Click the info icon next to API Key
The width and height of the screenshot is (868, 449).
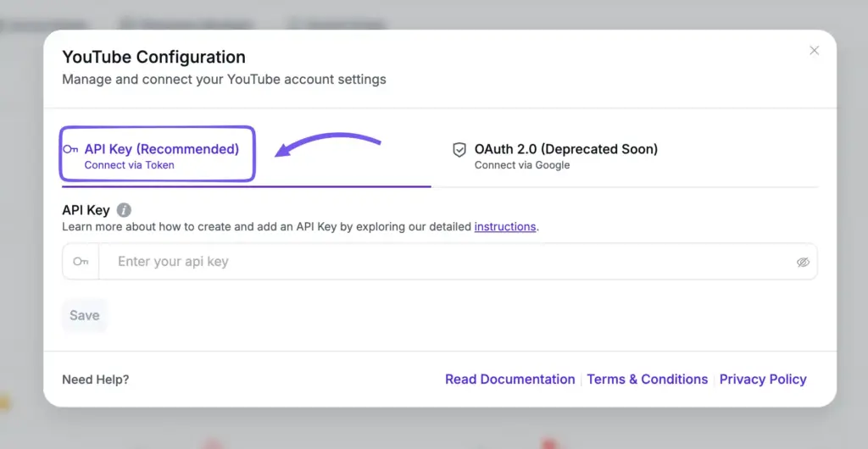pos(124,210)
